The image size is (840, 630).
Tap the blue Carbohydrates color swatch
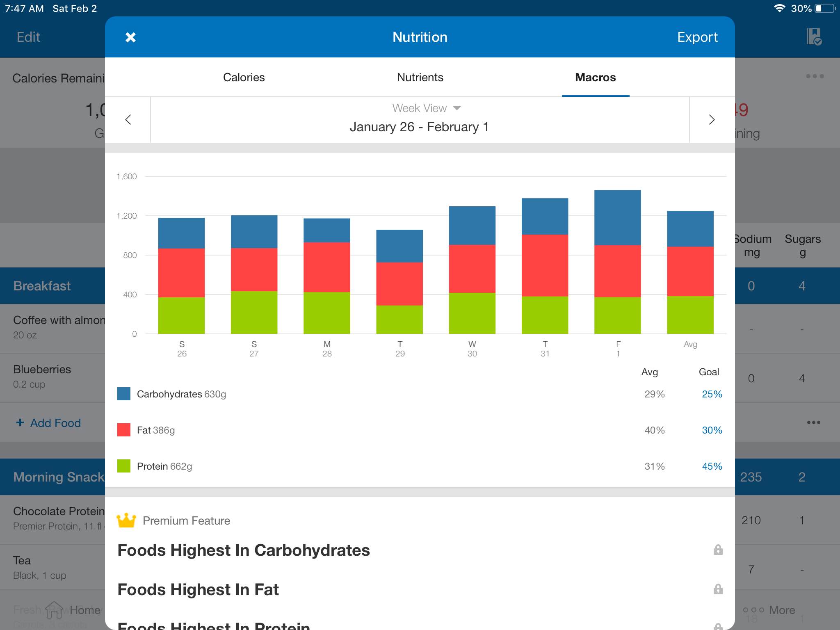(x=124, y=394)
